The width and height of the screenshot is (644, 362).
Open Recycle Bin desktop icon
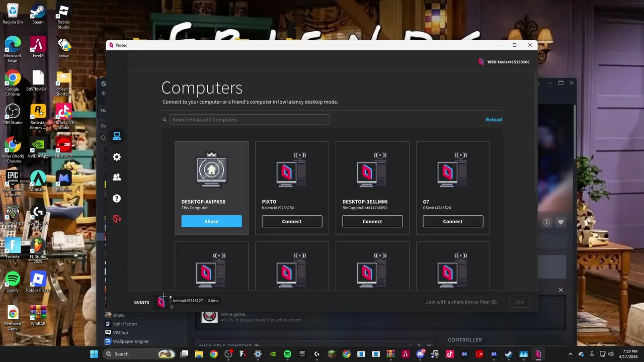[13, 14]
